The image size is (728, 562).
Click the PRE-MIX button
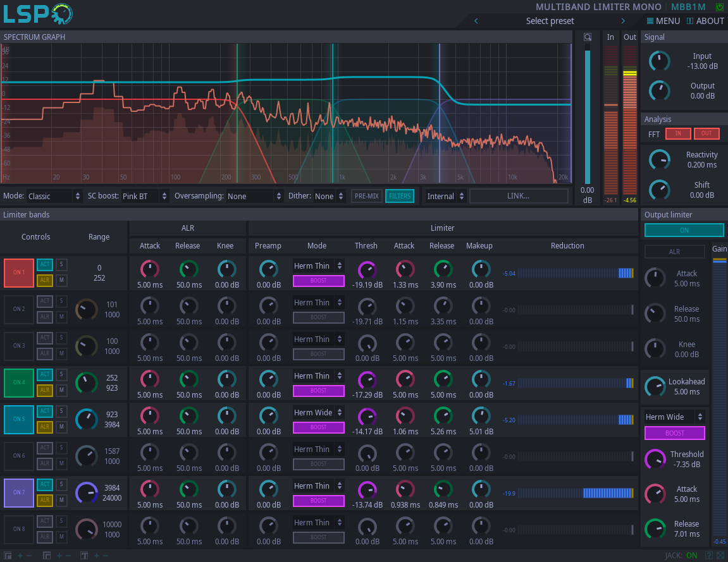point(366,196)
